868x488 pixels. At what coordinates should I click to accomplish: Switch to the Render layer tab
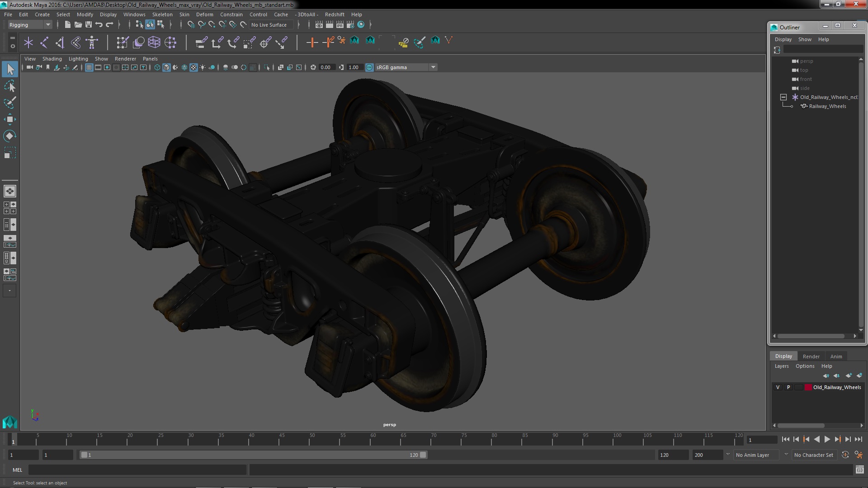[811, 356]
